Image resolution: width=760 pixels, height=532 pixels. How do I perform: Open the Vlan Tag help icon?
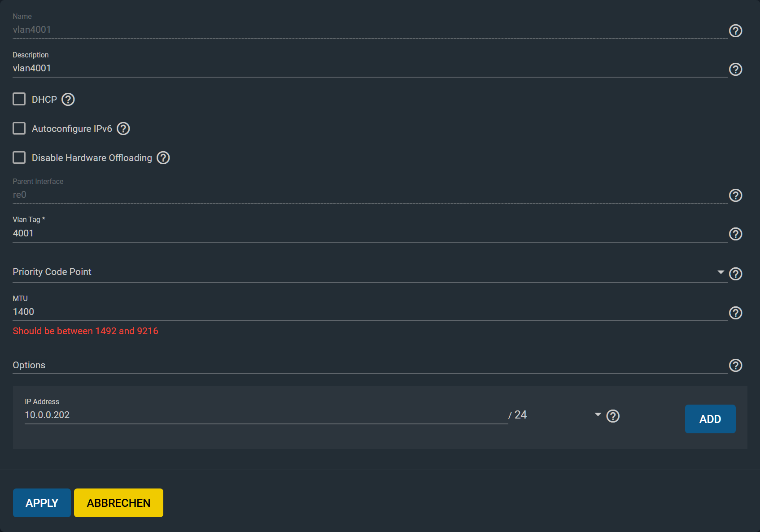pos(735,234)
